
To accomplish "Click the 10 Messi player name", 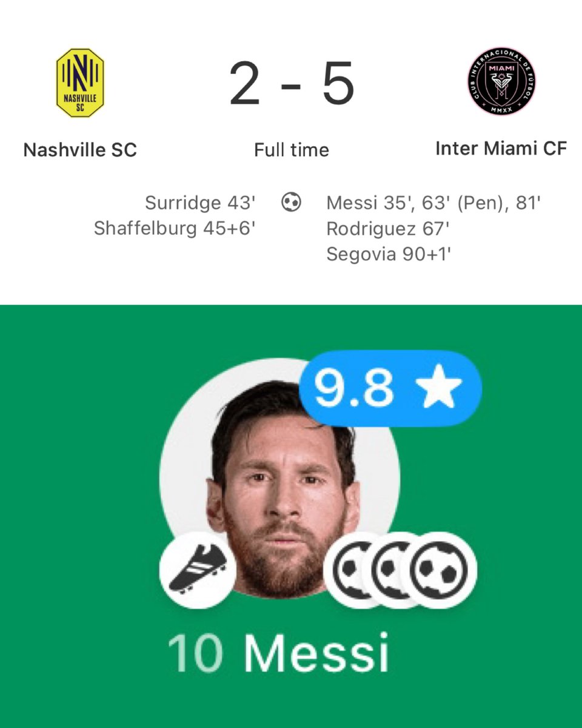I will (278, 654).
